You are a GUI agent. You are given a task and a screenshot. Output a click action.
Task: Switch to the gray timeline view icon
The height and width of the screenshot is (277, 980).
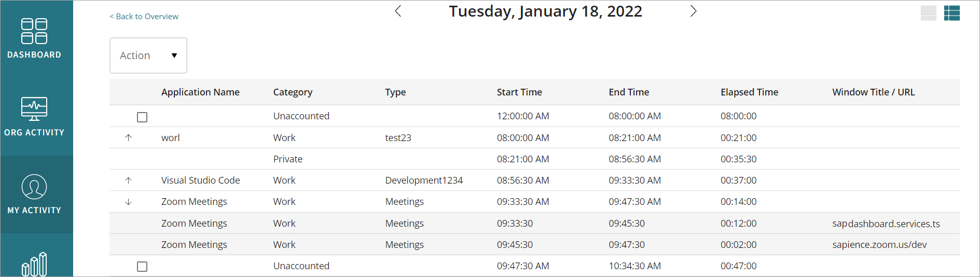point(928,13)
